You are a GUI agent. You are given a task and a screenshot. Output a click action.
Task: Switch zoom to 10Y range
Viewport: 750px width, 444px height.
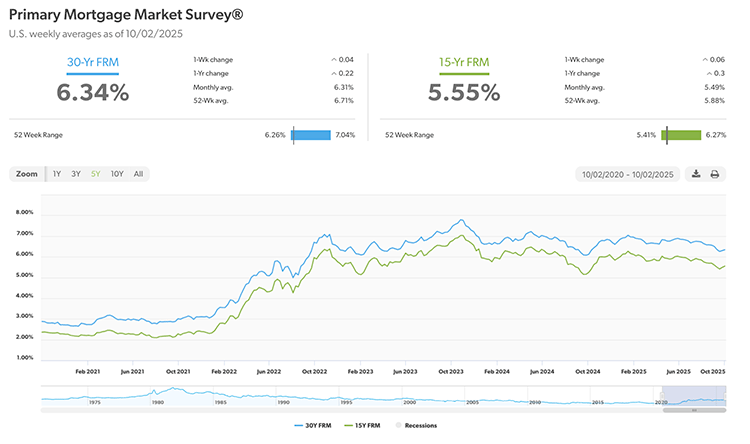[117, 174]
